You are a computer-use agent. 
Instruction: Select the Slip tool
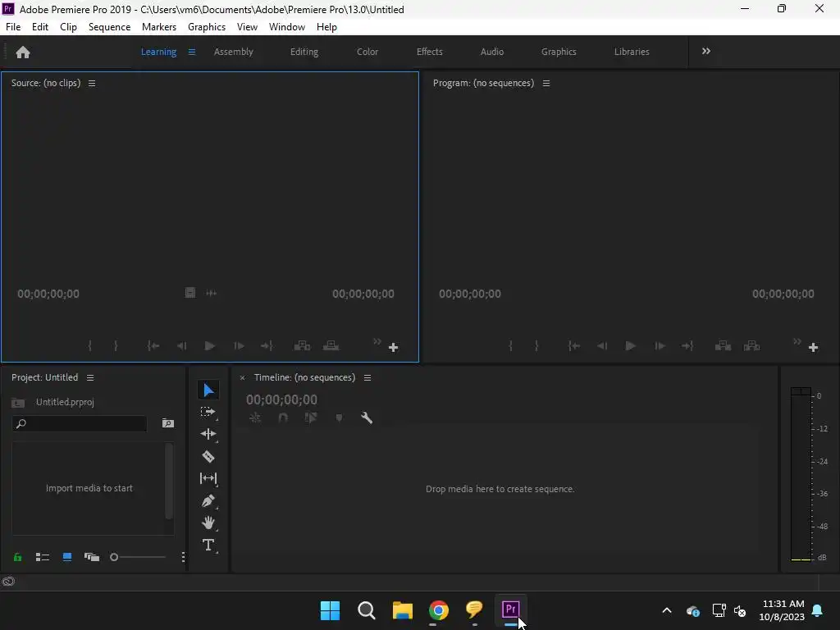(208, 478)
